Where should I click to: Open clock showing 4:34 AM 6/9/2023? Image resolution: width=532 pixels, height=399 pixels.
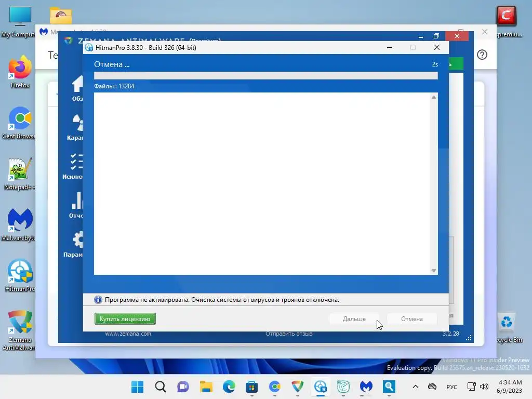(510, 387)
